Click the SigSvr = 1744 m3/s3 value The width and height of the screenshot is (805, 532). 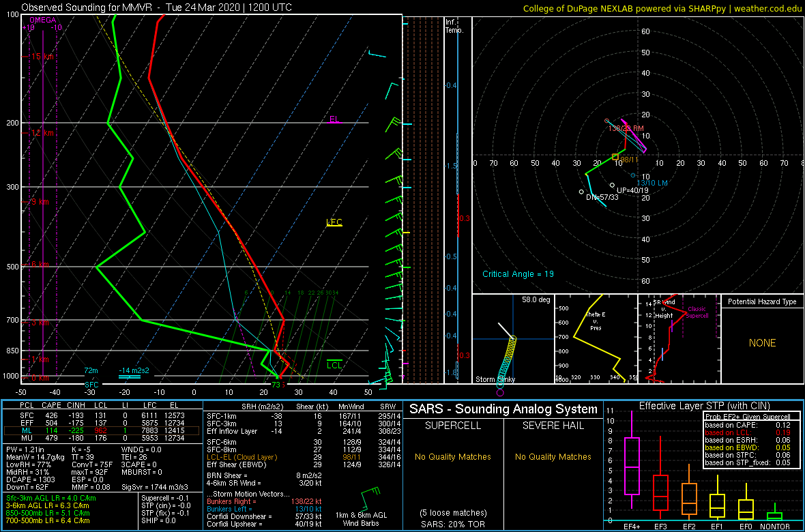tap(154, 486)
